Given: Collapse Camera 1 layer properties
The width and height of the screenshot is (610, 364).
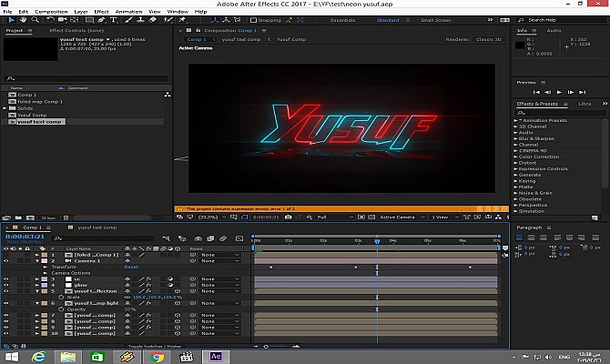Looking at the screenshot, I should [x=37, y=261].
